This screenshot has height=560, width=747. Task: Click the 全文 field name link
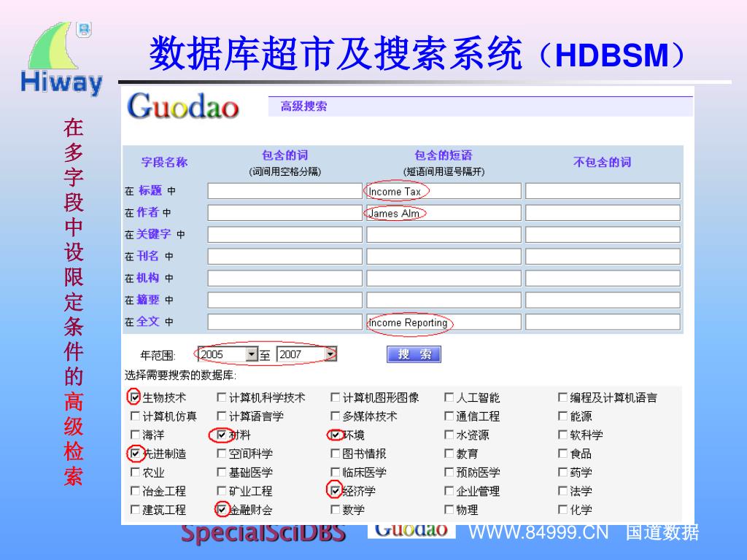click(147, 322)
